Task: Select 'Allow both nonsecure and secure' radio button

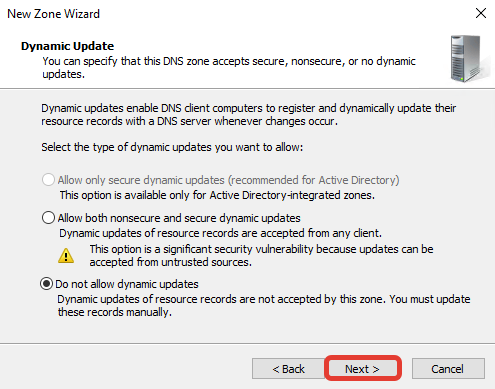Action: [x=48, y=218]
